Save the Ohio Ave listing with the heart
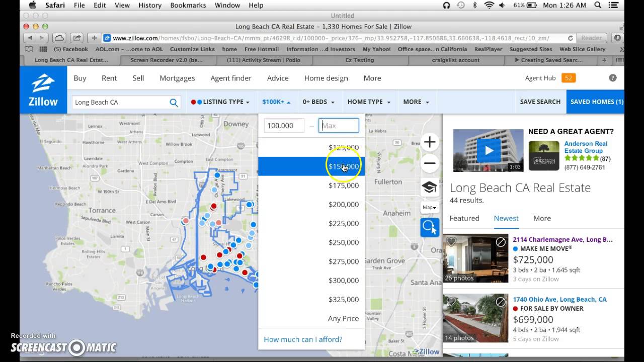The image size is (644, 362). pos(451,302)
